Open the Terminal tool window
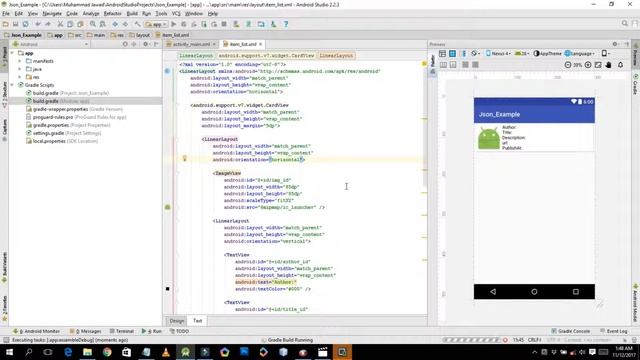This screenshot has width=640, height=360. pyautogui.click(x=122, y=331)
